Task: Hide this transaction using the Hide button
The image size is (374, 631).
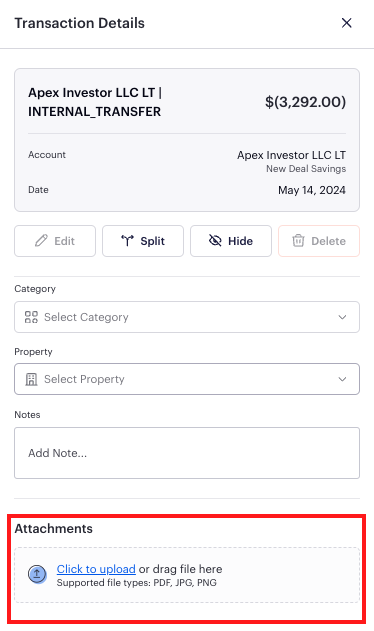Action: click(231, 241)
